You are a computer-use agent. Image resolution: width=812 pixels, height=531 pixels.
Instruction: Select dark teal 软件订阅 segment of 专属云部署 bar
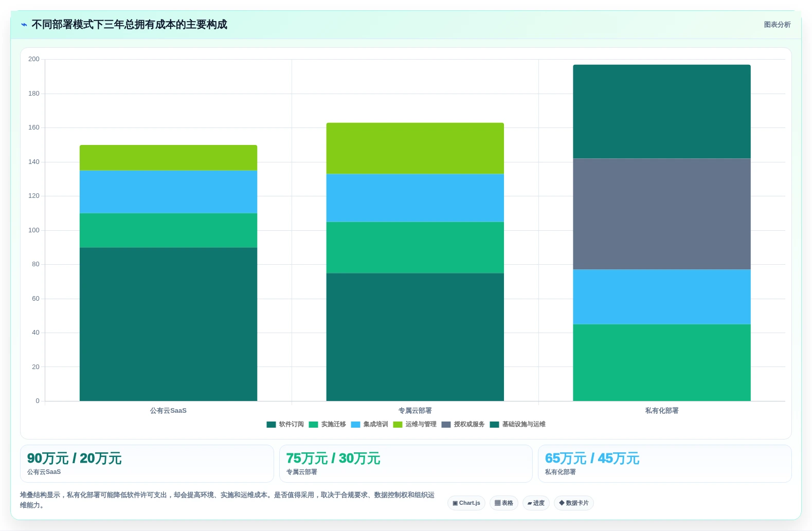415,337
